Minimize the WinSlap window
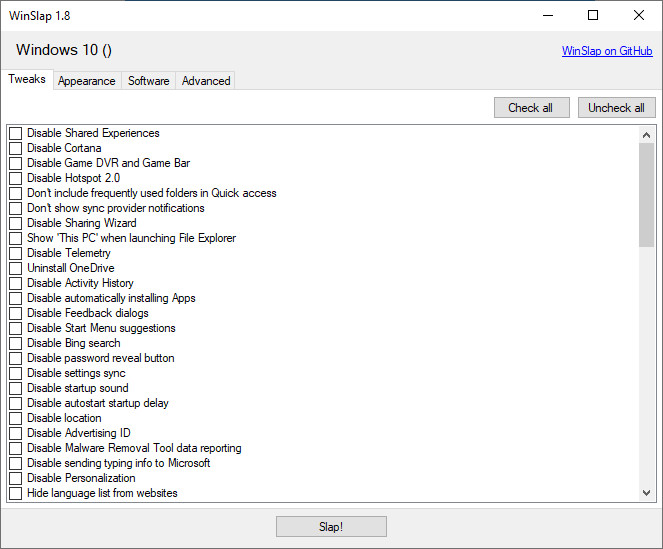 point(548,16)
